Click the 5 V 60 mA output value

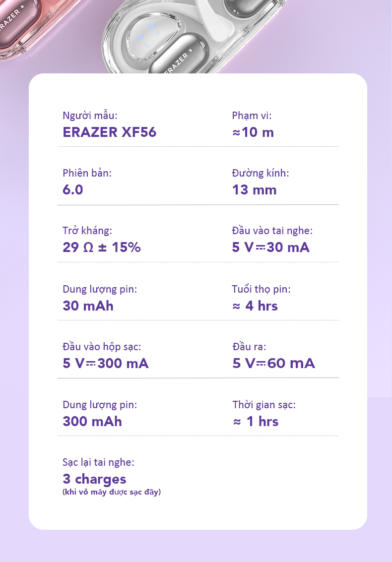[x=273, y=364]
